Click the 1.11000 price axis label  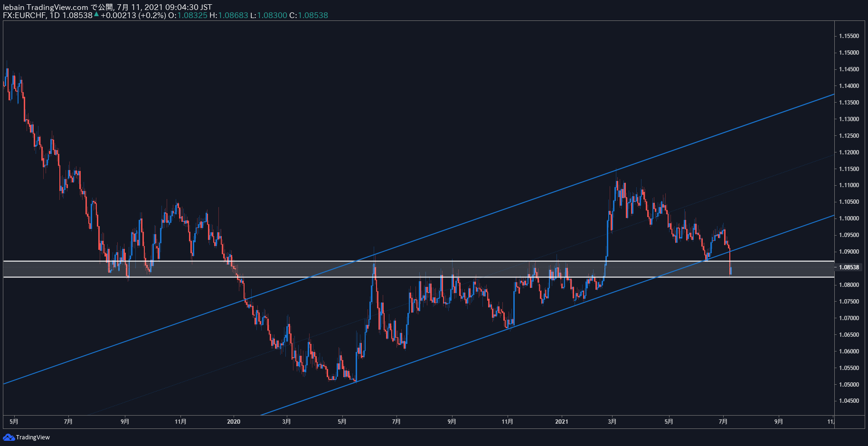point(849,185)
